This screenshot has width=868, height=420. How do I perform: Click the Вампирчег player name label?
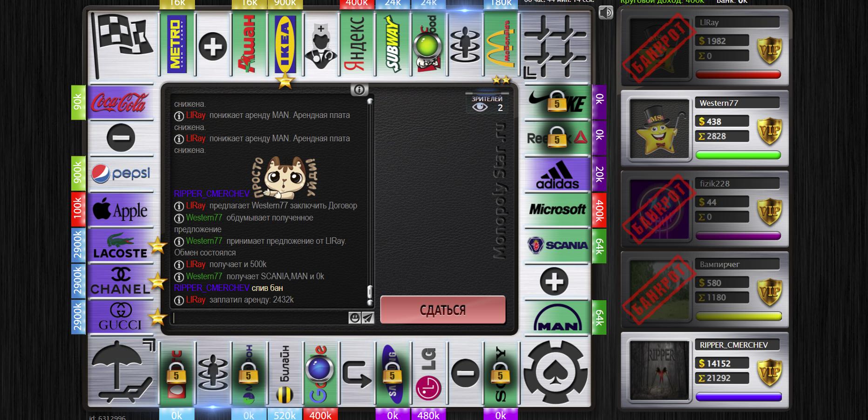738,264
